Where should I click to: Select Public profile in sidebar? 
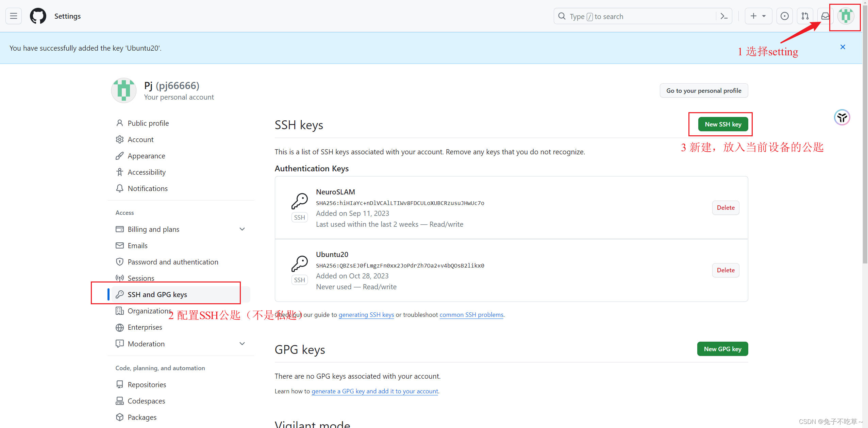tap(148, 123)
